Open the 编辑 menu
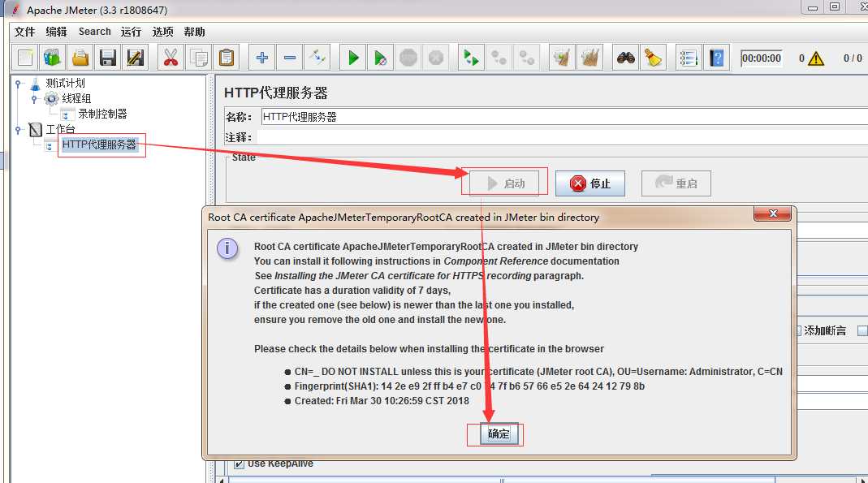868x483 pixels. 57,32
